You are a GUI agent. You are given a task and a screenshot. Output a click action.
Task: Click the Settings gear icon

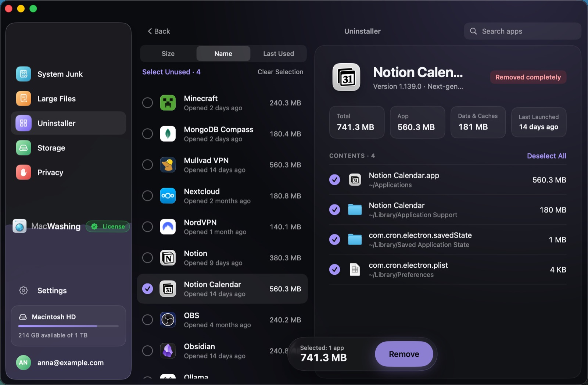pyautogui.click(x=24, y=290)
